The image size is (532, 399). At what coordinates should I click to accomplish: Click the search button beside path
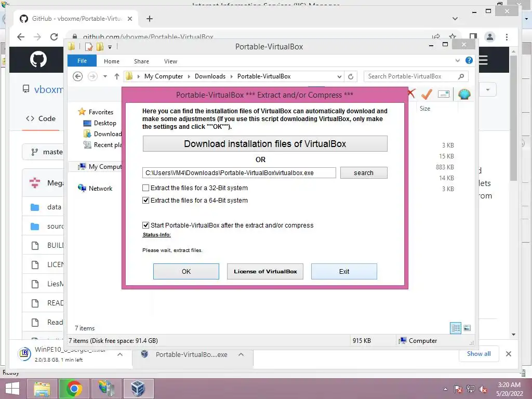point(364,172)
